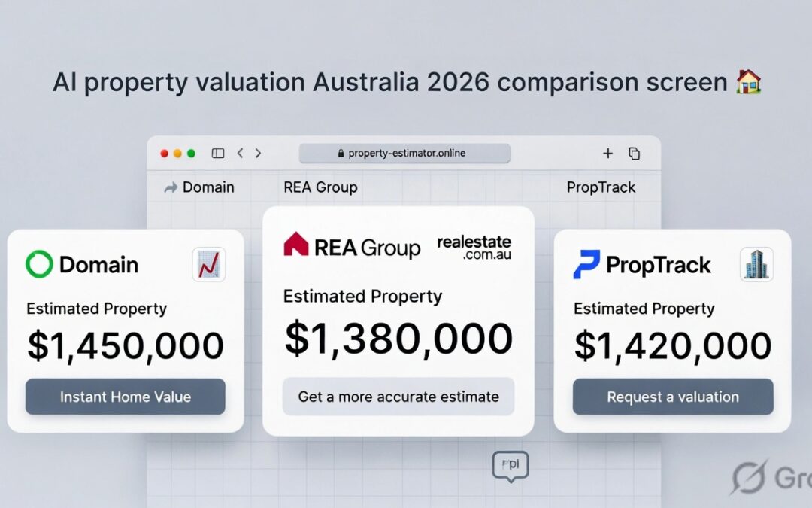Switch to the REA Group tab
This screenshot has width=812, height=508.
pos(320,187)
